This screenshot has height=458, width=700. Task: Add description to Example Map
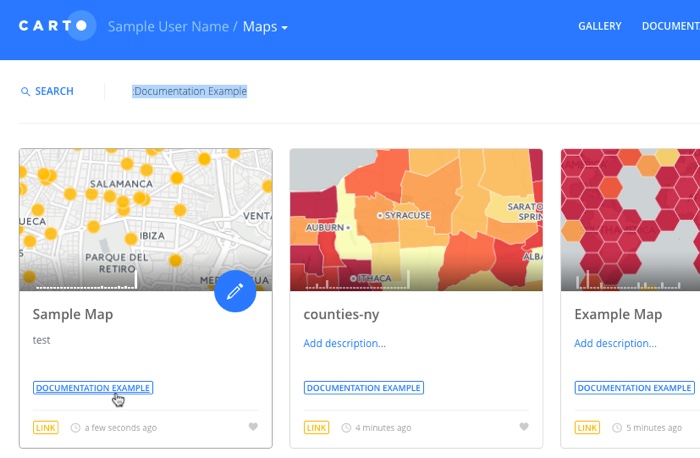pos(615,343)
